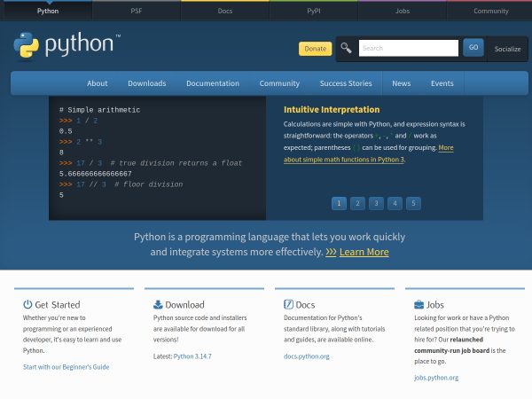Click the GO search button

473,48
